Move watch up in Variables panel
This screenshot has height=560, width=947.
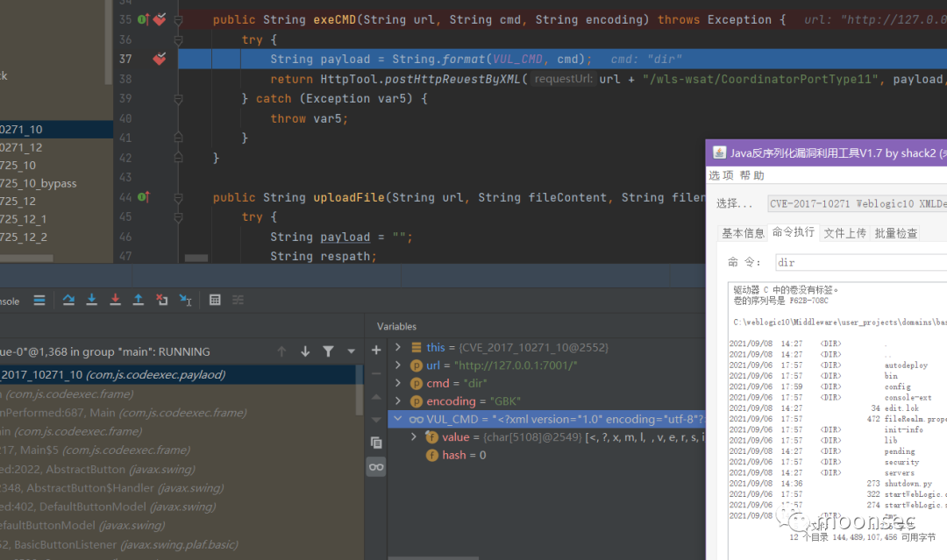point(375,396)
